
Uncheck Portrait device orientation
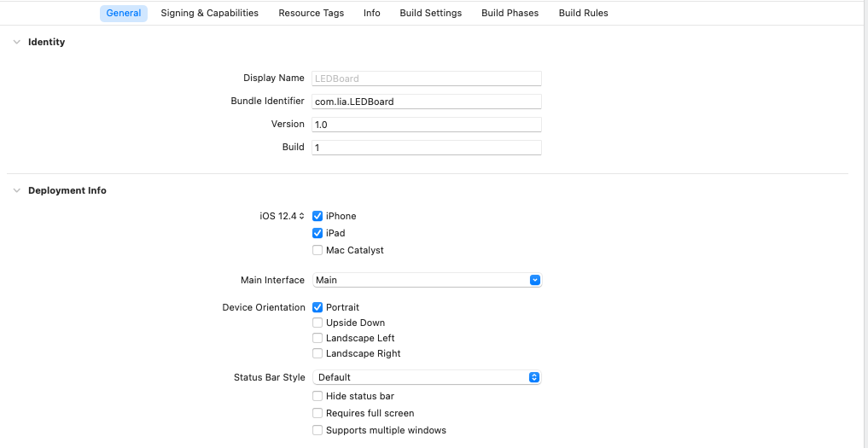317,307
